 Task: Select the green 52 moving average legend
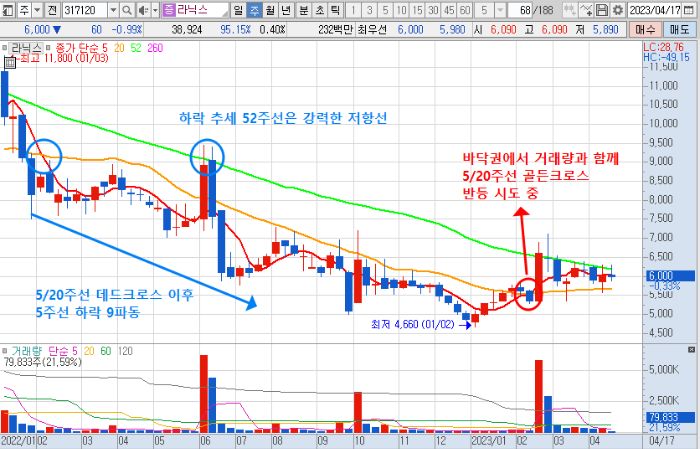(x=136, y=48)
